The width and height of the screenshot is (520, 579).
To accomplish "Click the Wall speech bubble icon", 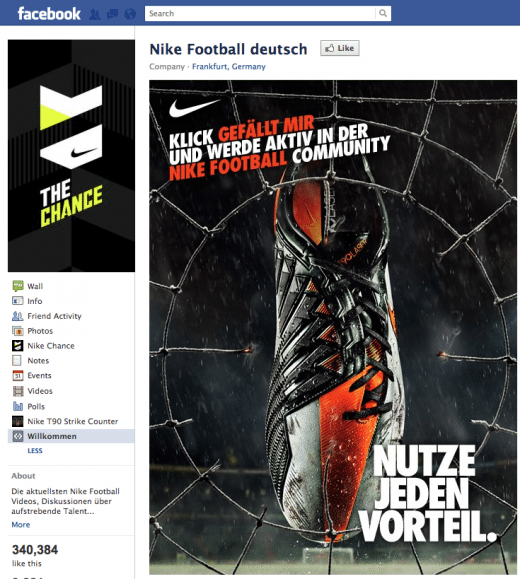I will tap(18, 286).
